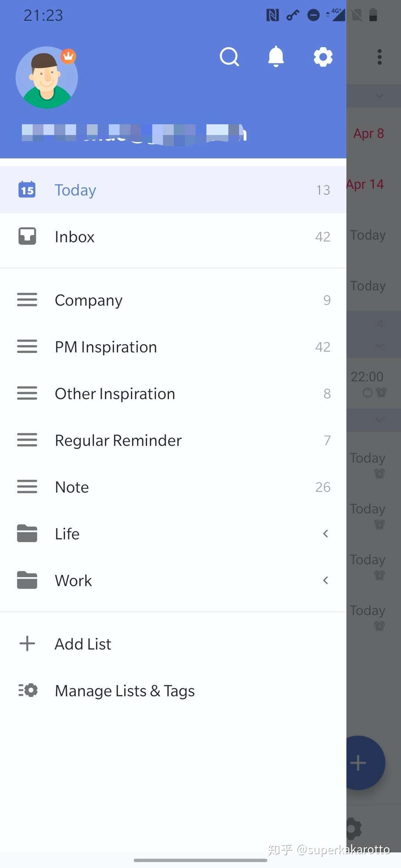Click the Manage Lists & Tags gear icon
This screenshot has width=401, height=868.
(x=28, y=690)
